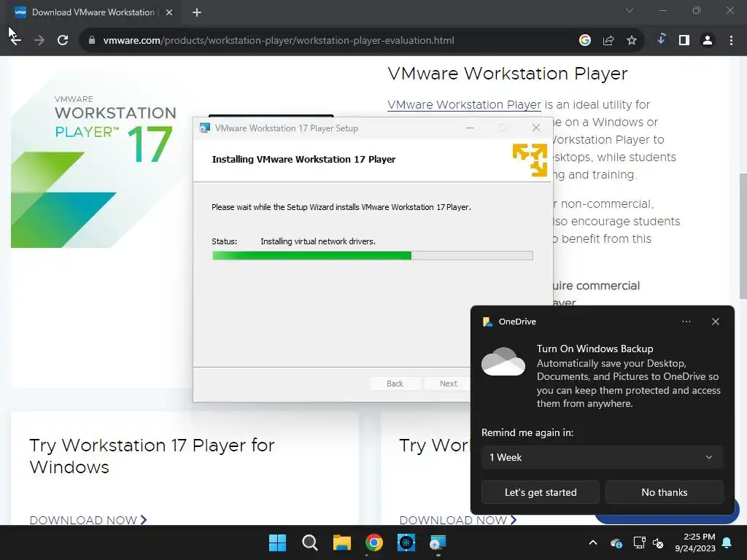
Task: Click the address bar URL
Action: click(278, 41)
